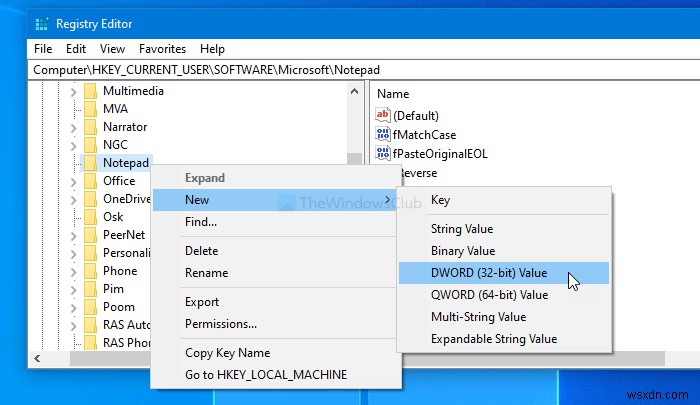Viewport: 700px width, 405px height.
Task: Click the horizontal scroll left arrow
Action: coord(37,358)
